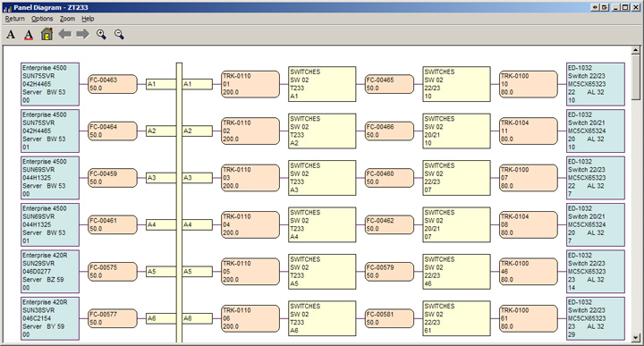The image size is (644, 346).
Task: Click panel port A3 right of the bar
Action: pyautogui.click(x=197, y=178)
